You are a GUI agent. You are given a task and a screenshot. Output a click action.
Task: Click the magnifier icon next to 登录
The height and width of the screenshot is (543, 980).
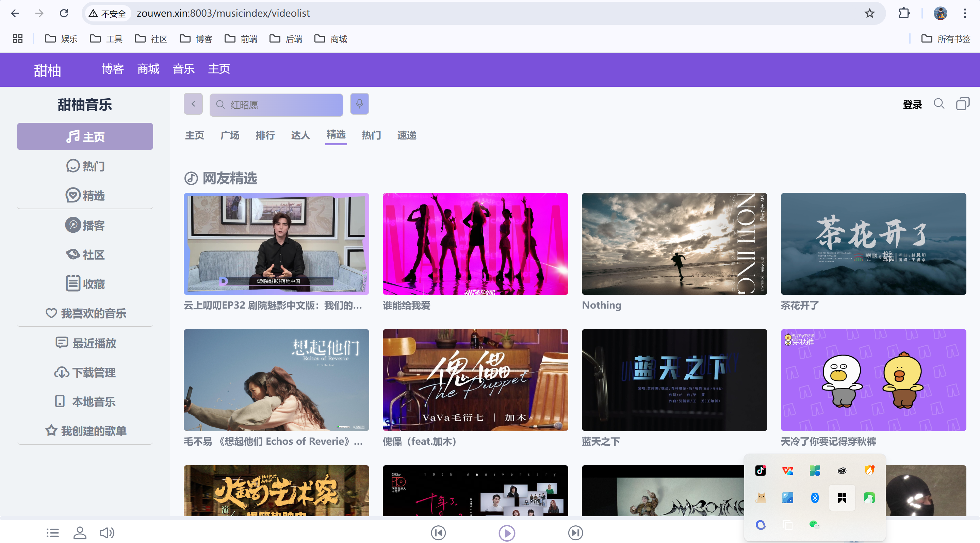pyautogui.click(x=939, y=104)
